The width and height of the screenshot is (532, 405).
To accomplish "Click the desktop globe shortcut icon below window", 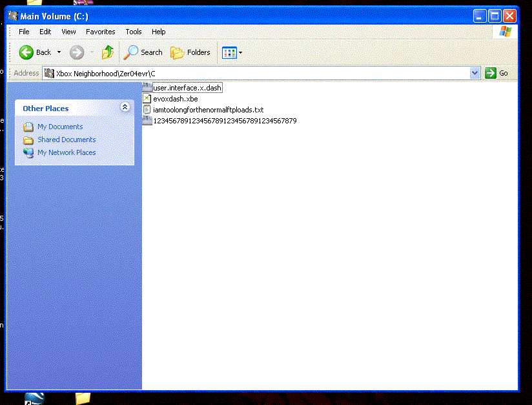I will (x=35, y=399).
